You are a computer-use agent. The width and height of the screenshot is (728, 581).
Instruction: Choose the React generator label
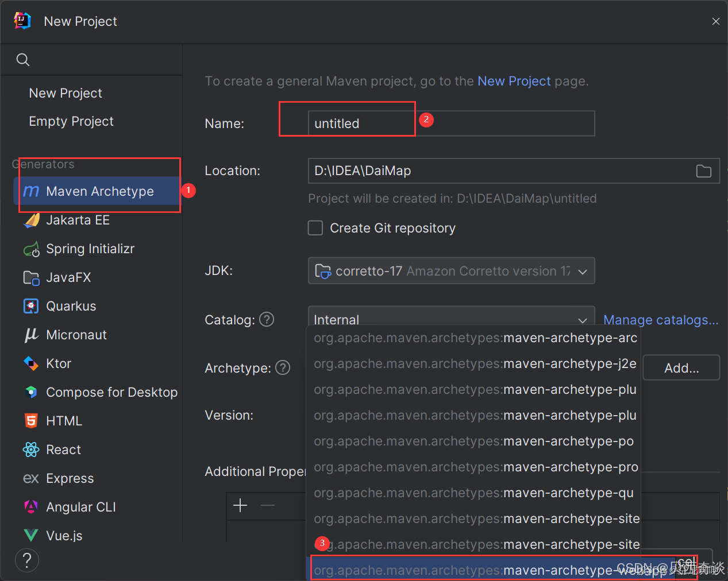(63, 450)
